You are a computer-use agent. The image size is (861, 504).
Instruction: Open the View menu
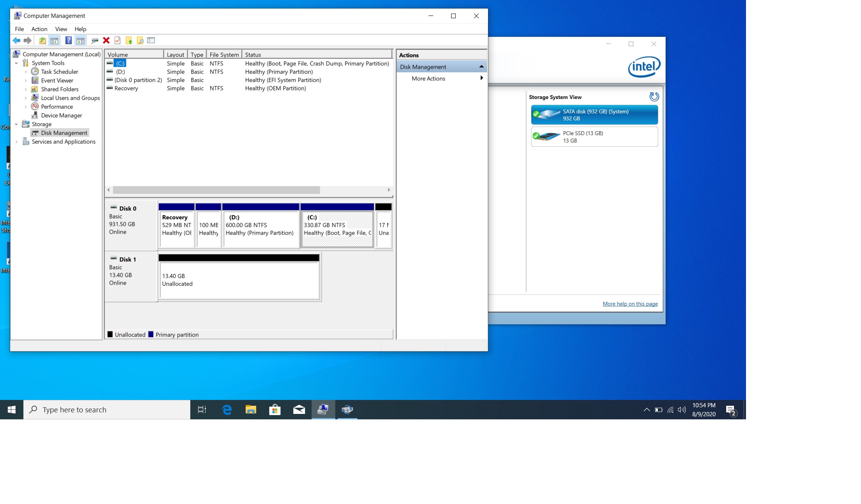click(61, 29)
